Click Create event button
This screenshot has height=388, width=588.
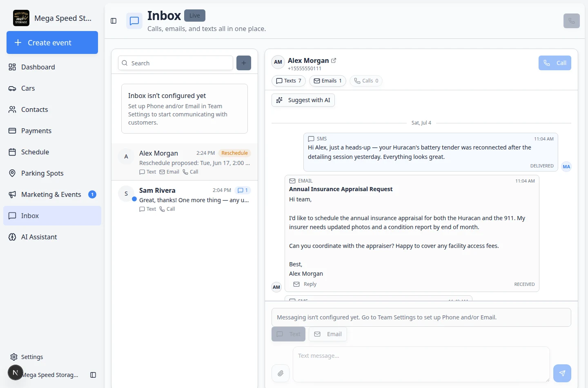[52, 42]
